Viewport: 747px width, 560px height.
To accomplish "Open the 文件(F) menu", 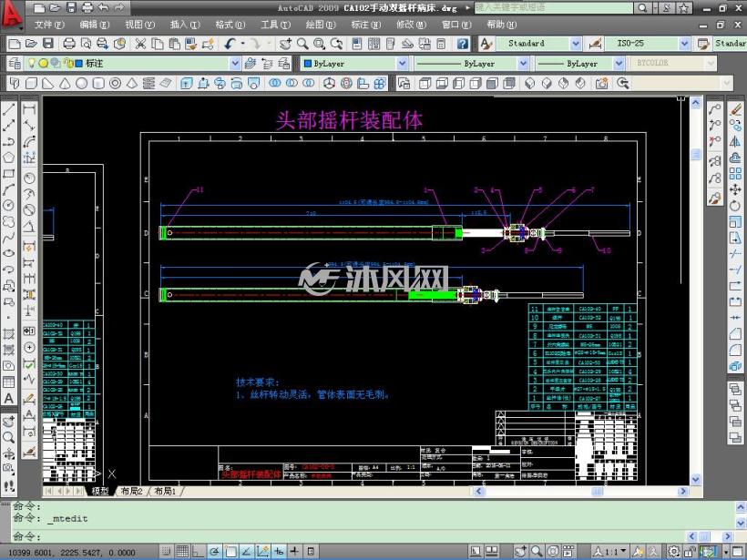I will 49,25.
